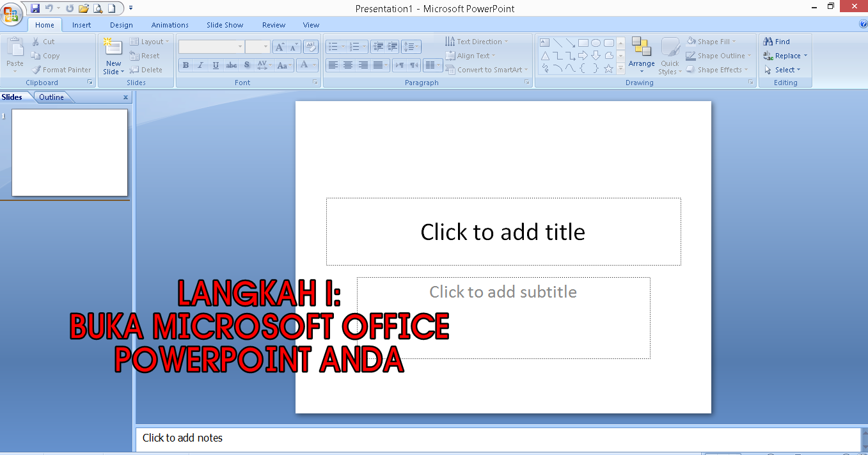868x455 pixels.
Task: Open the Arrange dropdown
Action: coord(642,56)
